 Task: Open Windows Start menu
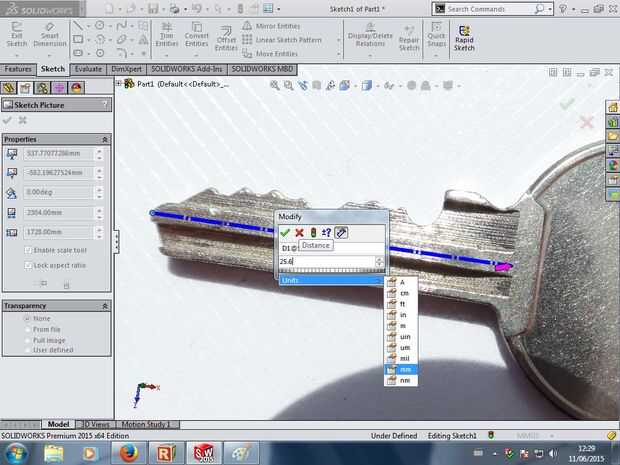pyautogui.click(x=15, y=453)
